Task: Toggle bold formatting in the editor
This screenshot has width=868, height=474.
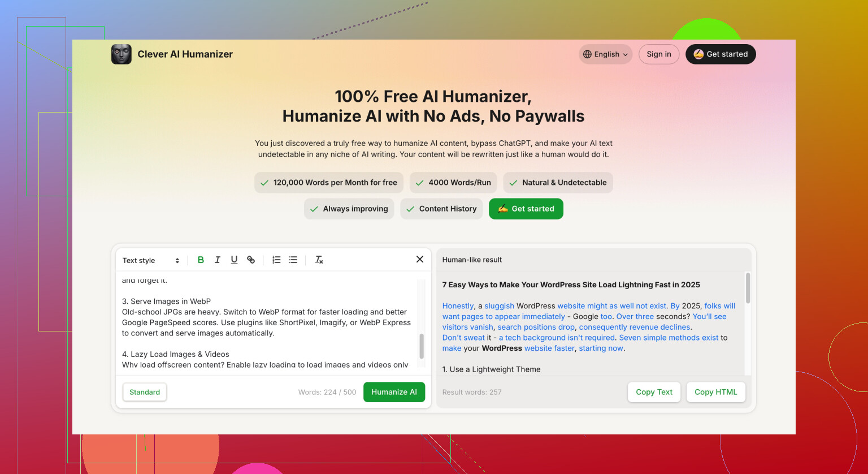Action: [x=201, y=260]
